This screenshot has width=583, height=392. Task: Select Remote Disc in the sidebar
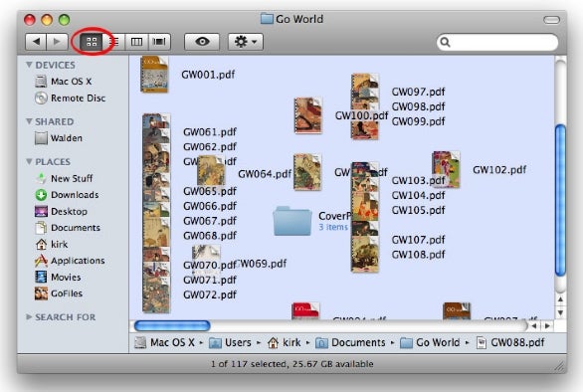[x=70, y=98]
